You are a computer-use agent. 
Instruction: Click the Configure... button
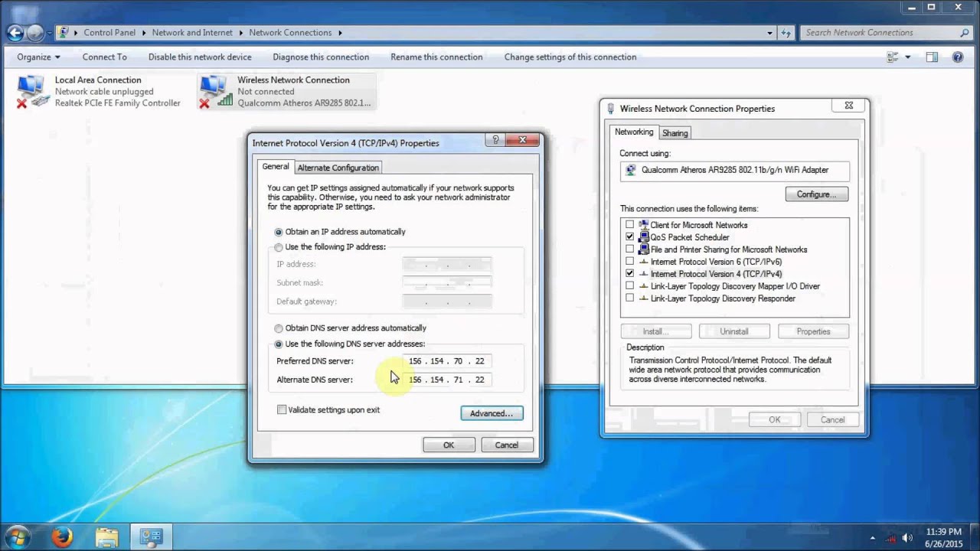click(x=816, y=194)
